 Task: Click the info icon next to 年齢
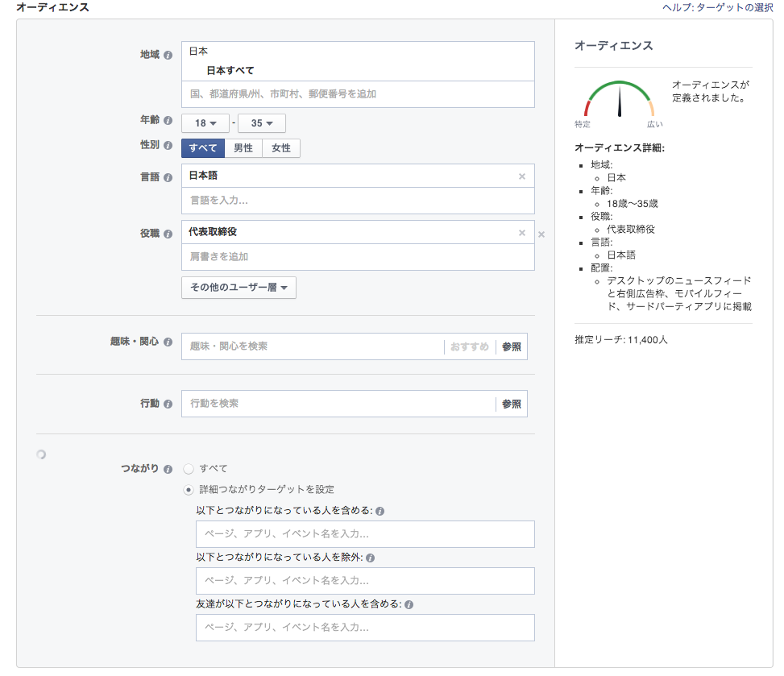(167, 122)
